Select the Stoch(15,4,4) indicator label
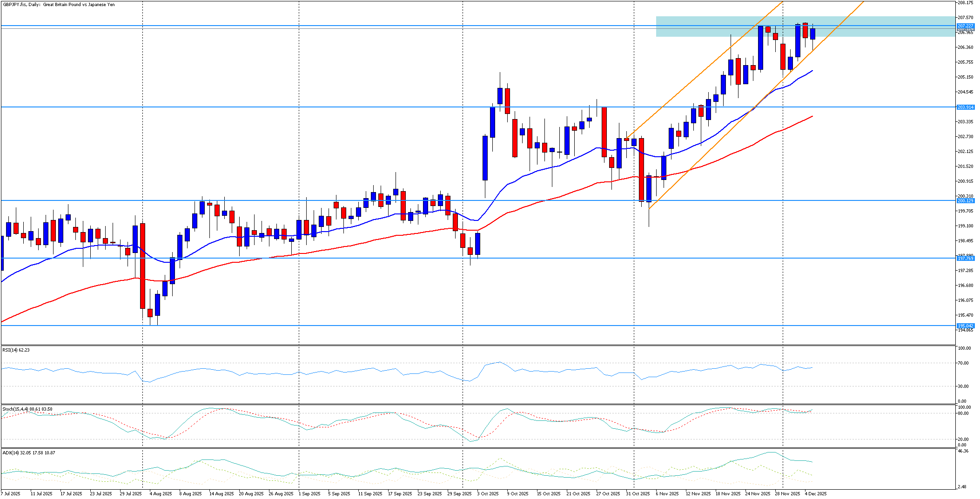 (x=27, y=409)
